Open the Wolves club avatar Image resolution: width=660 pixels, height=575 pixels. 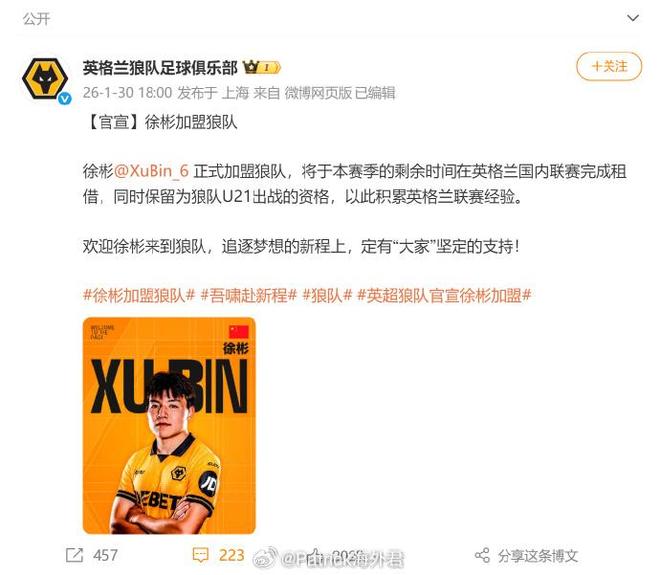pyautogui.click(x=45, y=80)
